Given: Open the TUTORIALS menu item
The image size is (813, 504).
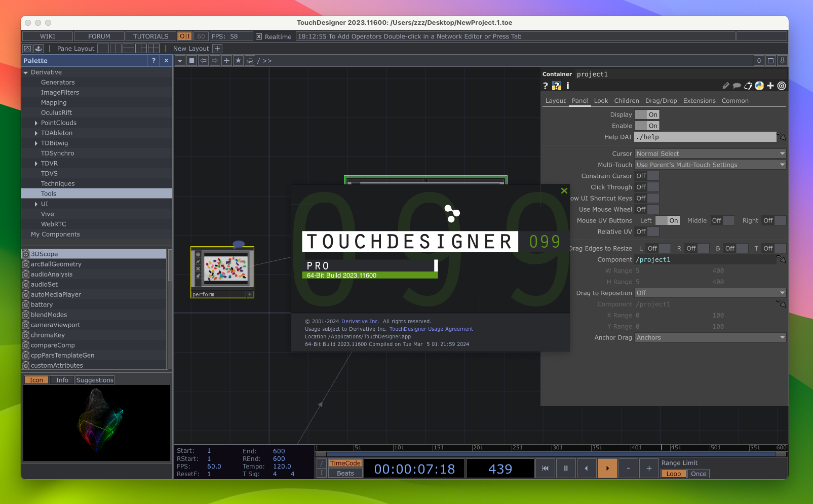Looking at the screenshot, I should pyautogui.click(x=150, y=36).
